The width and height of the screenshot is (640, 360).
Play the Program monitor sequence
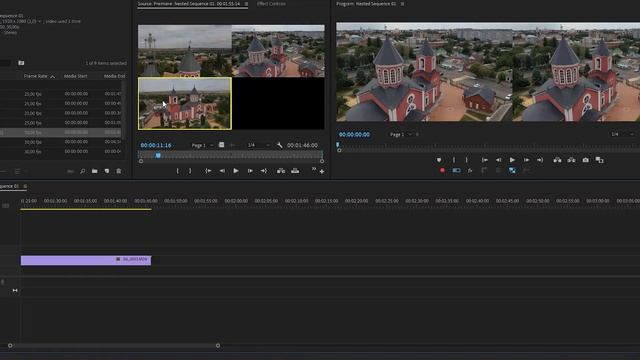[512, 160]
